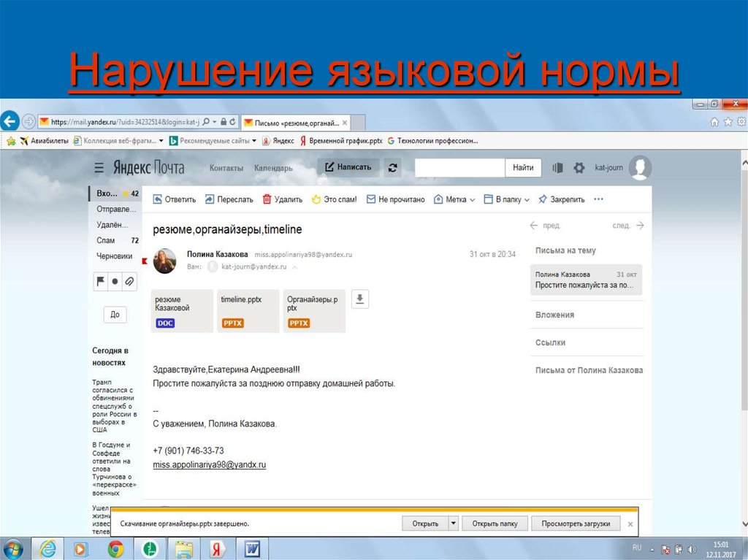The height and width of the screenshot is (560, 748).
Task: Pin the email with Закрепить icon
Action: click(543, 199)
